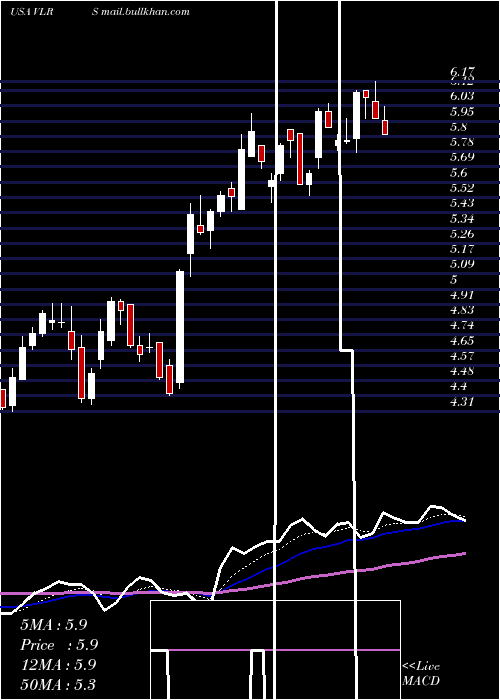Screen dimensions: 500x700
Task: Click the 5.6 price axis label
Action: 459,172
